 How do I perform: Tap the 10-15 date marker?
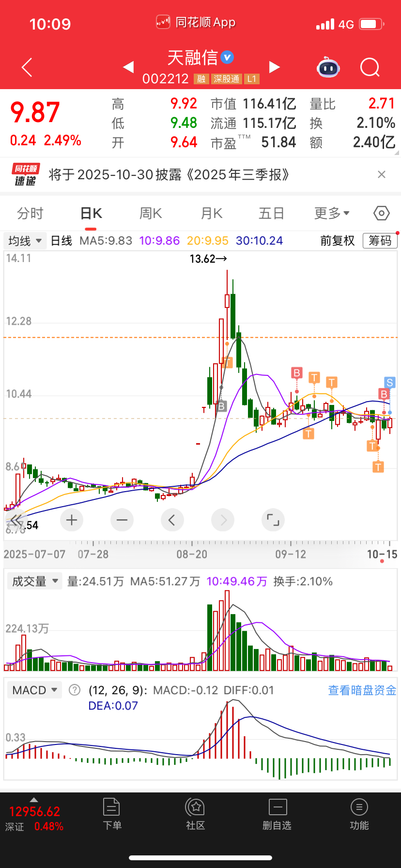(382, 554)
